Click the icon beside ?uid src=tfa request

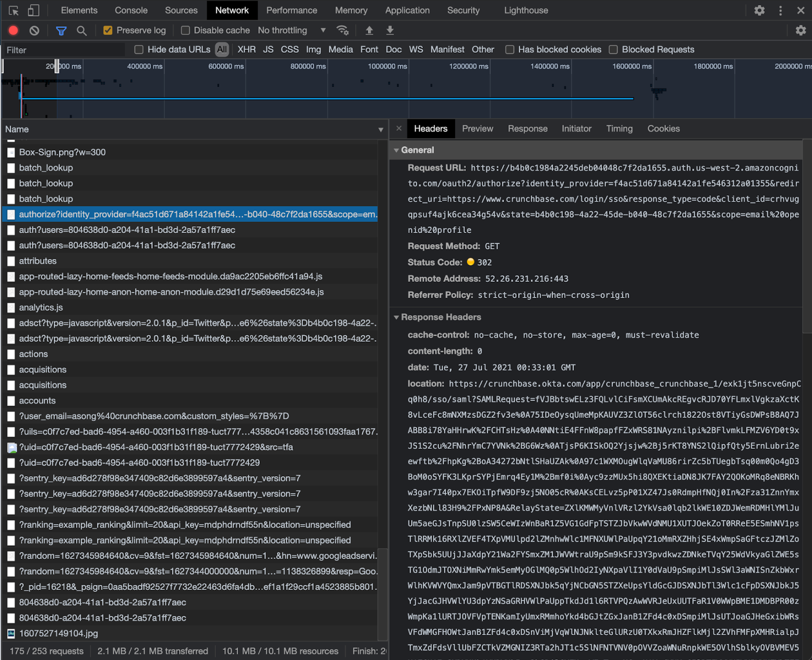click(x=12, y=447)
